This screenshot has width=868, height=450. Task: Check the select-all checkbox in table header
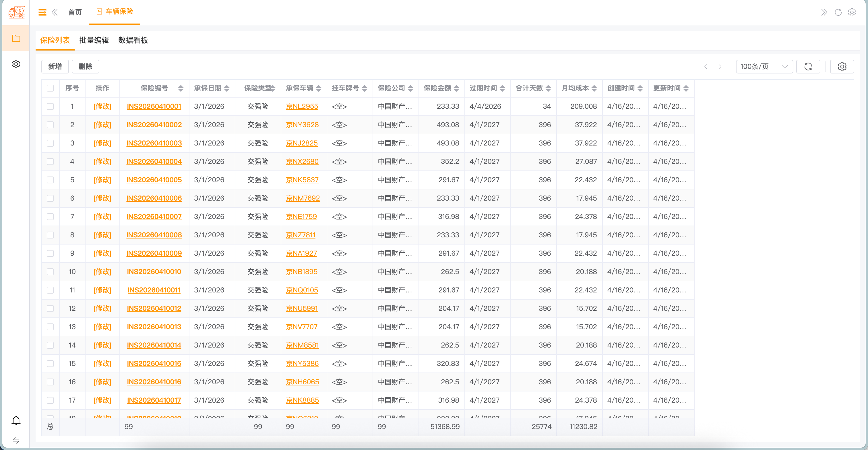click(50, 88)
